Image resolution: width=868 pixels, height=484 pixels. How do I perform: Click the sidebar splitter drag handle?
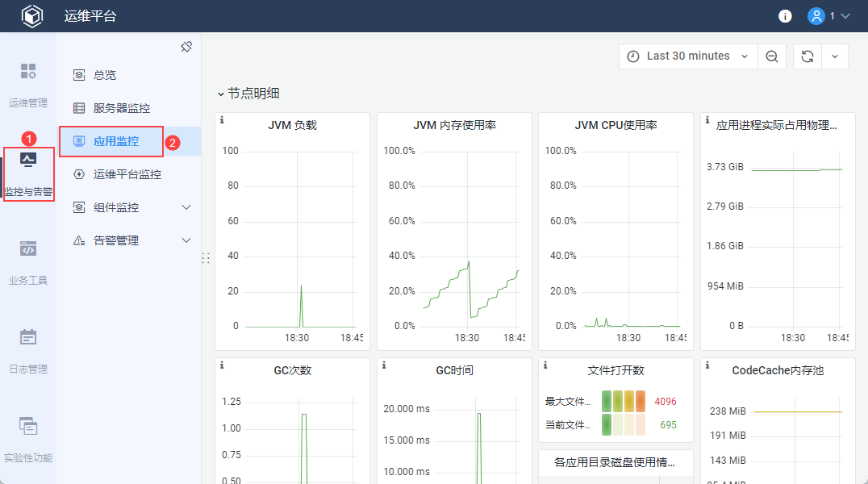(x=206, y=258)
